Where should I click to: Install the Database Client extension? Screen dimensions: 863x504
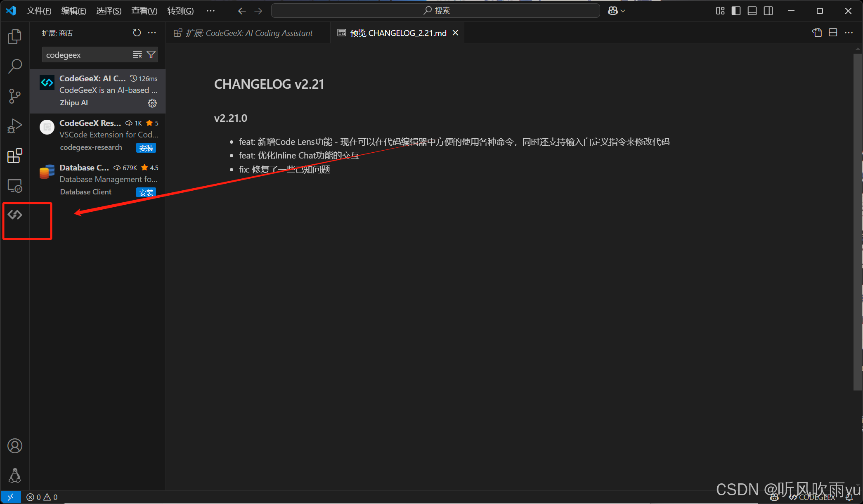[x=146, y=192]
